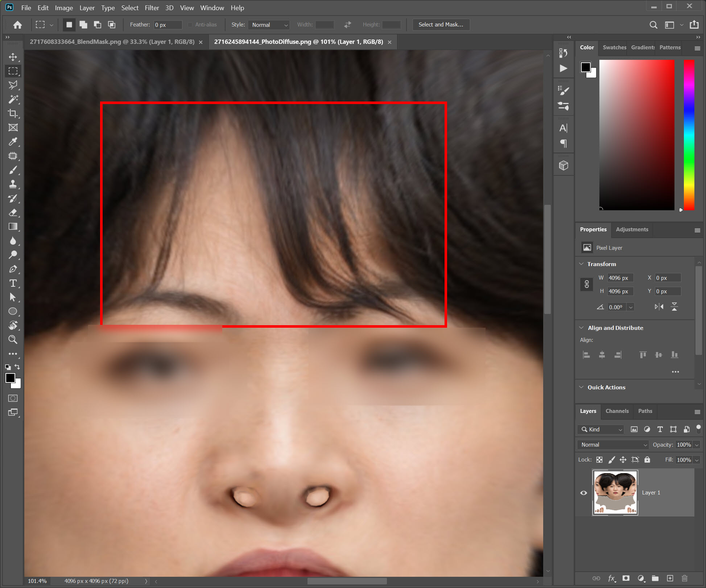Switch to the BlendMask.png document tab
Screen dimensions: 706x588
pyautogui.click(x=112, y=42)
